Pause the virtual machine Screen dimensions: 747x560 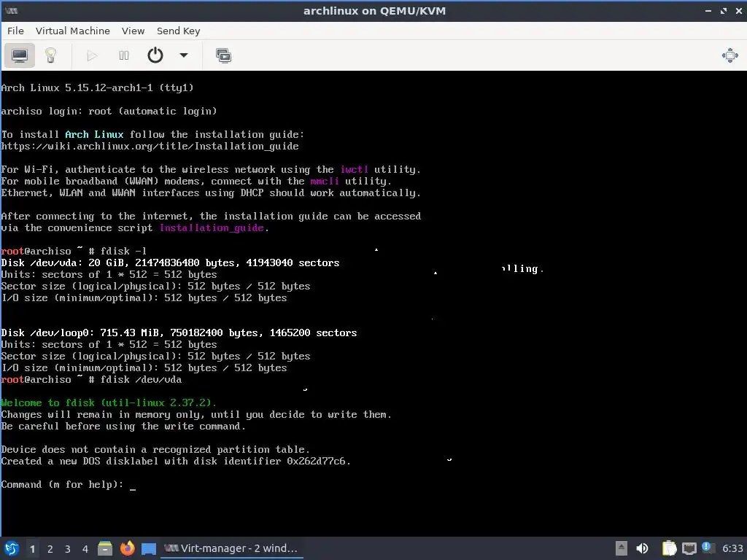pos(124,55)
